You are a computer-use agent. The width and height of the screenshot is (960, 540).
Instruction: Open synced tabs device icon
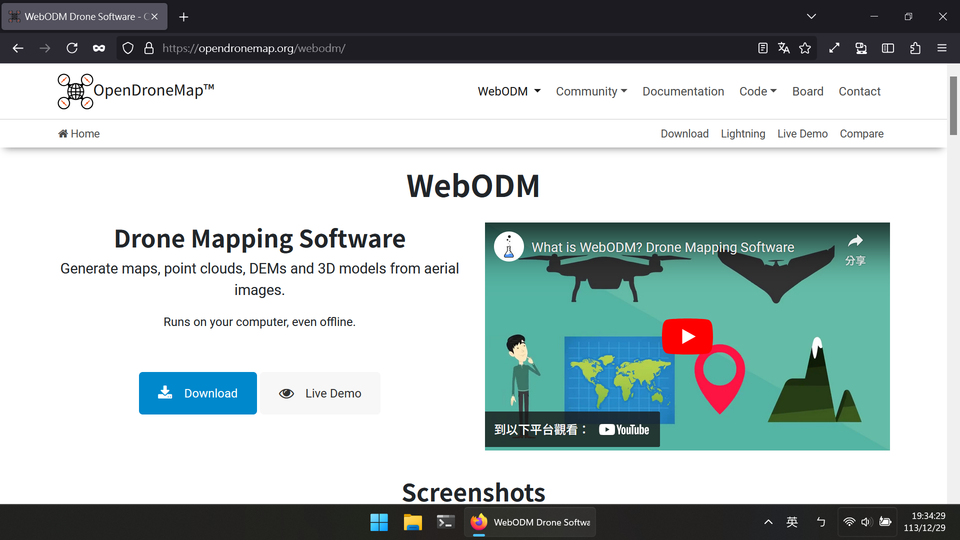(861, 48)
